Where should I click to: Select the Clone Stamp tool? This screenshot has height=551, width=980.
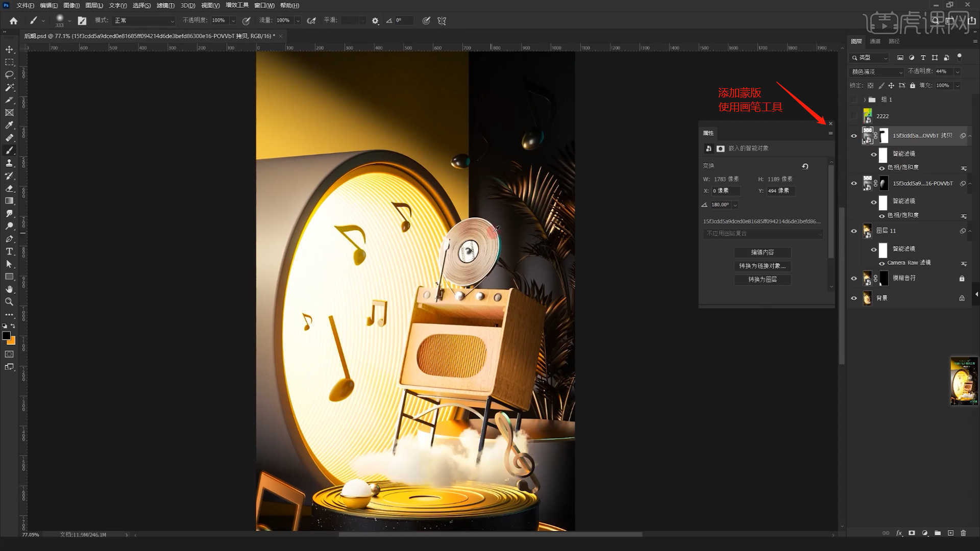click(9, 163)
